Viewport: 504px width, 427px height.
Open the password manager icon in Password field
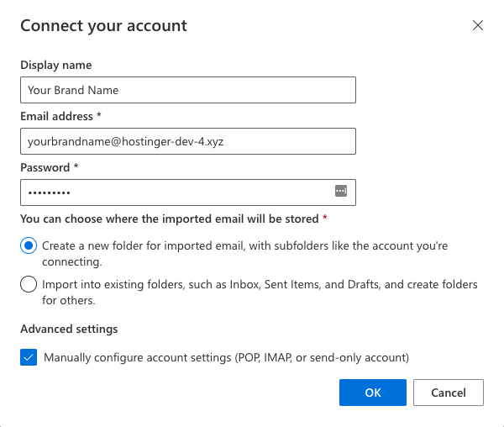click(341, 191)
